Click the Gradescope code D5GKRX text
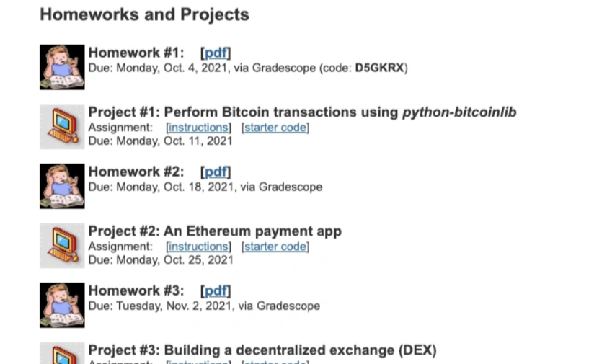 click(379, 68)
